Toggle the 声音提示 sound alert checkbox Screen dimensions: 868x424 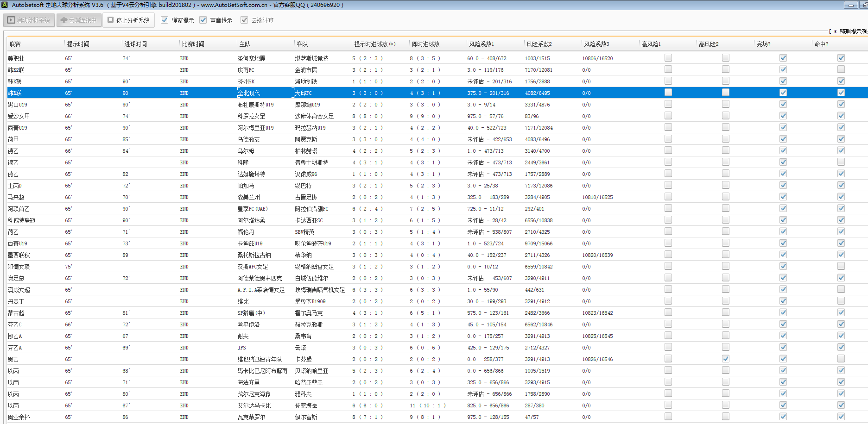tap(203, 20)
